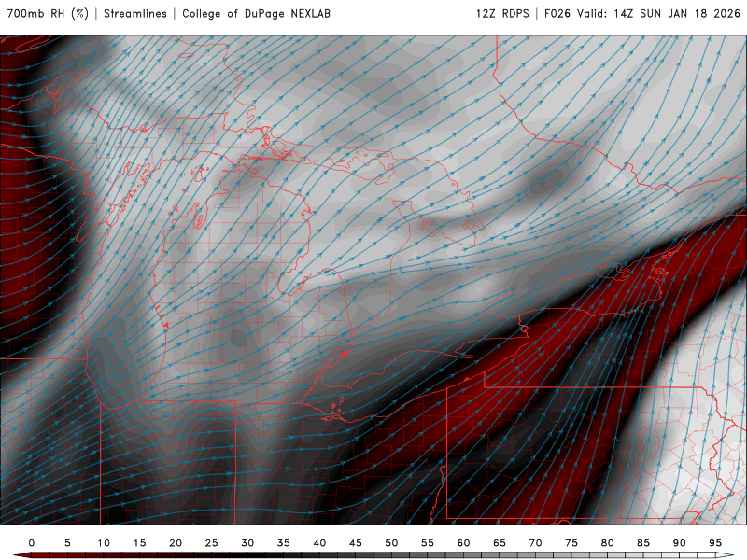Select legend value "90" on the scale
747x560 pixels.
pos(679,543)
